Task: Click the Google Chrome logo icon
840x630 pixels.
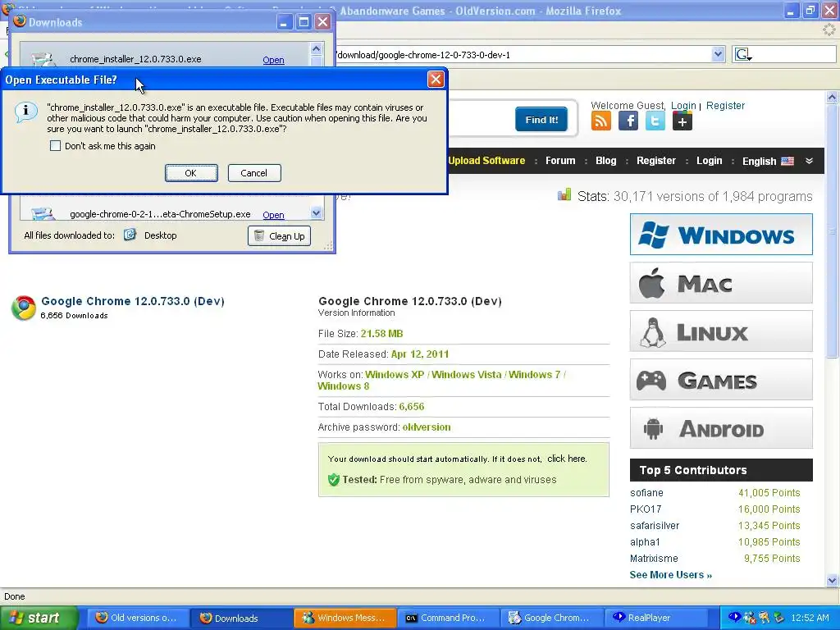Action: point(24,308)
